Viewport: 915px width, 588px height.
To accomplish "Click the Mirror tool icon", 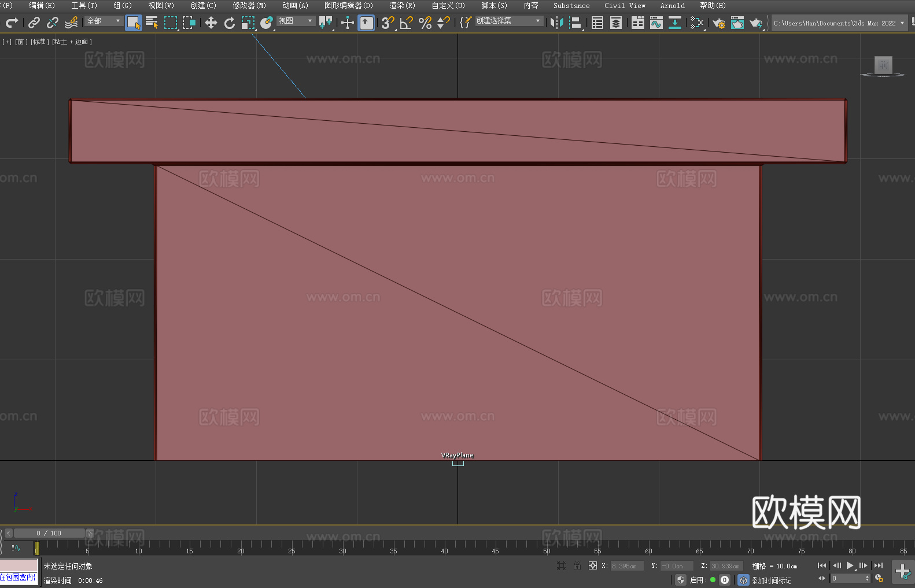I will pyautogui.click(x=557, y=23).
